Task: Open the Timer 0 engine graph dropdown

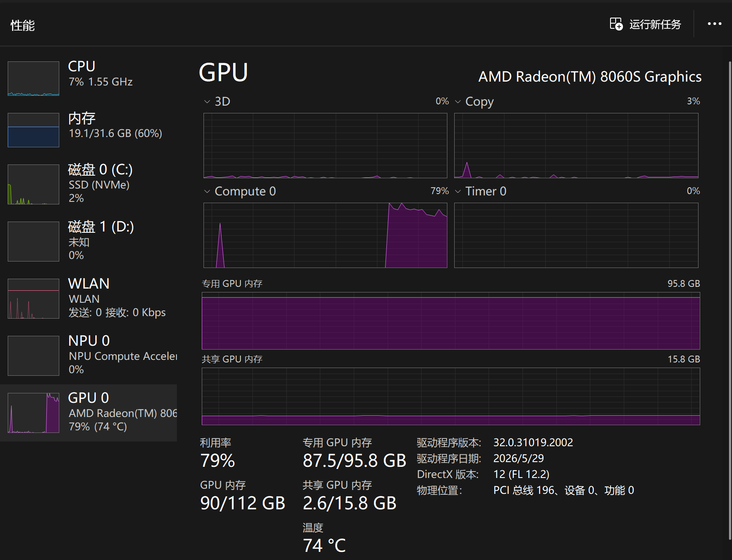Action: coord(458,192)
